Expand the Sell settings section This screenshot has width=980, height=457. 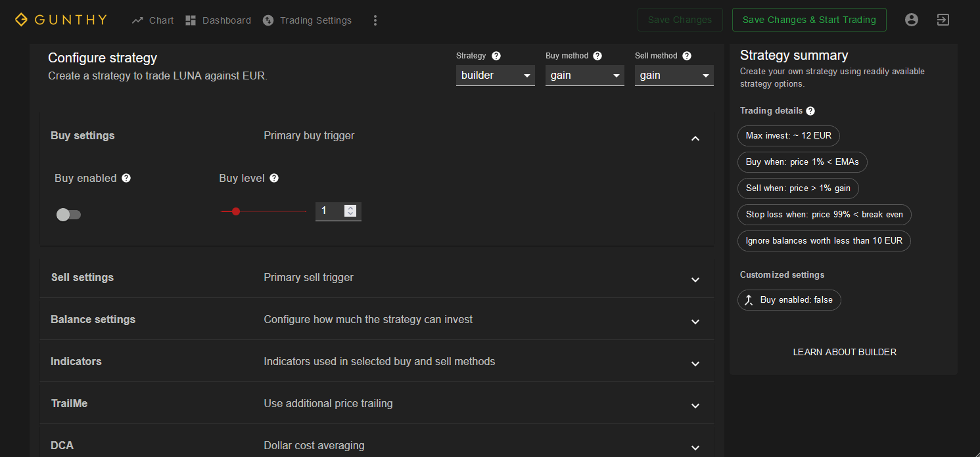click(377, 277)
